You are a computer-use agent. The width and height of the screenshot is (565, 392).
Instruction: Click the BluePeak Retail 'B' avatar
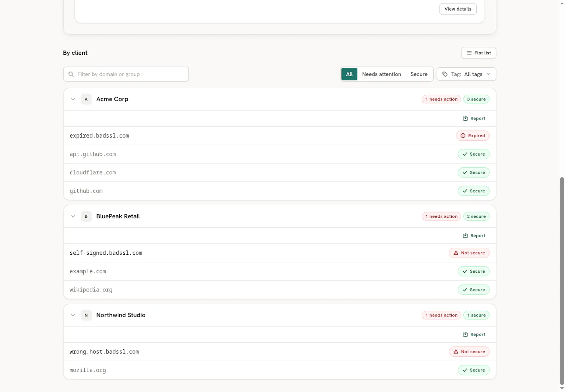(86, 216)
